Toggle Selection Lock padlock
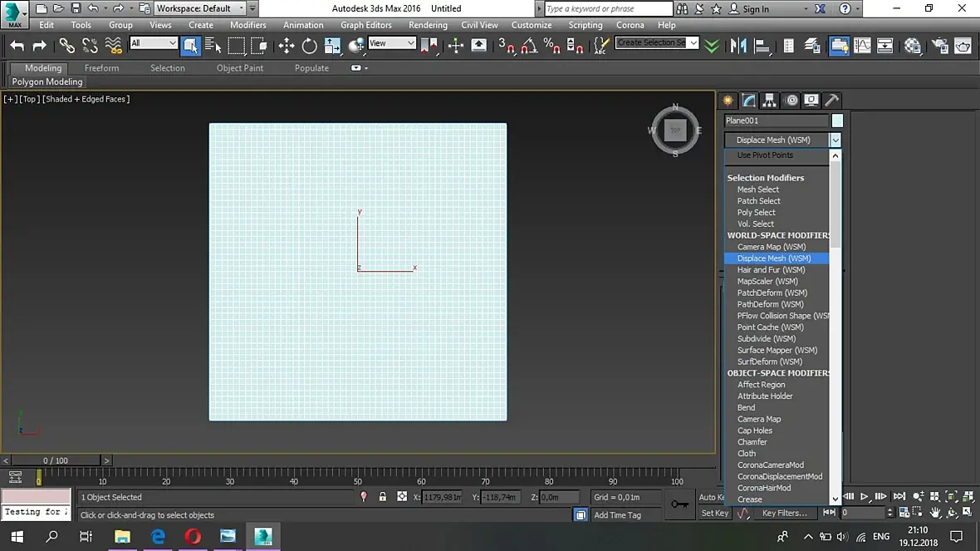 pyautogui.click(x=382, y=497)
